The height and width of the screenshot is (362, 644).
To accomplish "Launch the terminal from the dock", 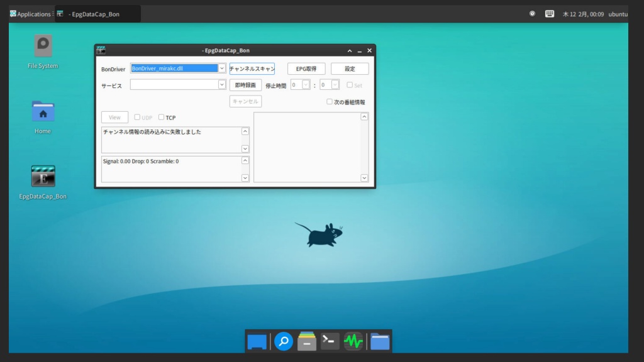I will 330,341.
